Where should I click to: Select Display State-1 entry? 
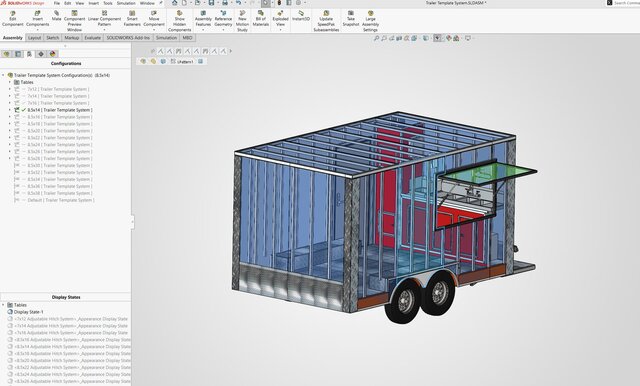point(25,312)
